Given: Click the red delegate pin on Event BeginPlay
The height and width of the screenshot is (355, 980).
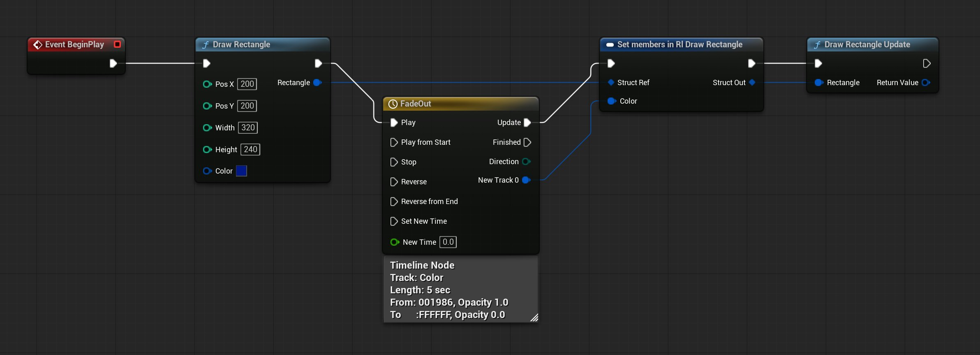Looking at the screenshot, I should coord(117,44).
